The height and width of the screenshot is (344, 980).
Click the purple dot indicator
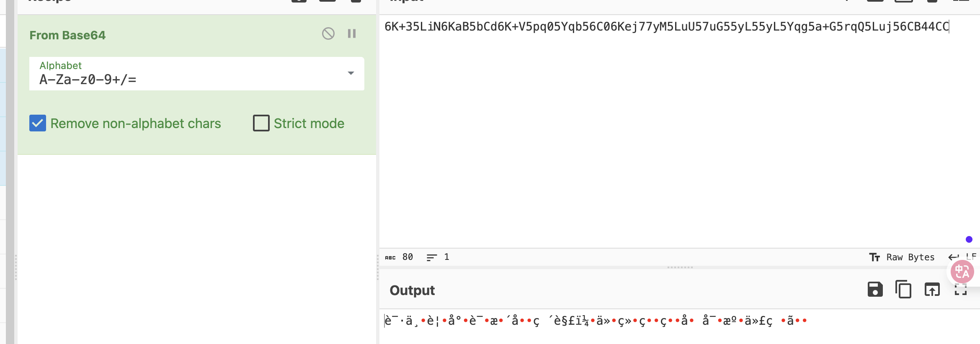pyautogui.click(x=969, y=239)
